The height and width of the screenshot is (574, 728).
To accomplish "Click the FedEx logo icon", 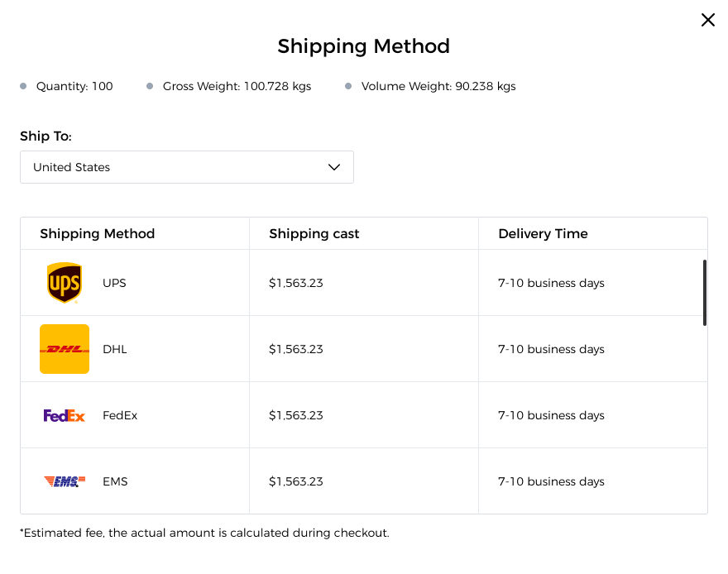I will pos(64,414).
